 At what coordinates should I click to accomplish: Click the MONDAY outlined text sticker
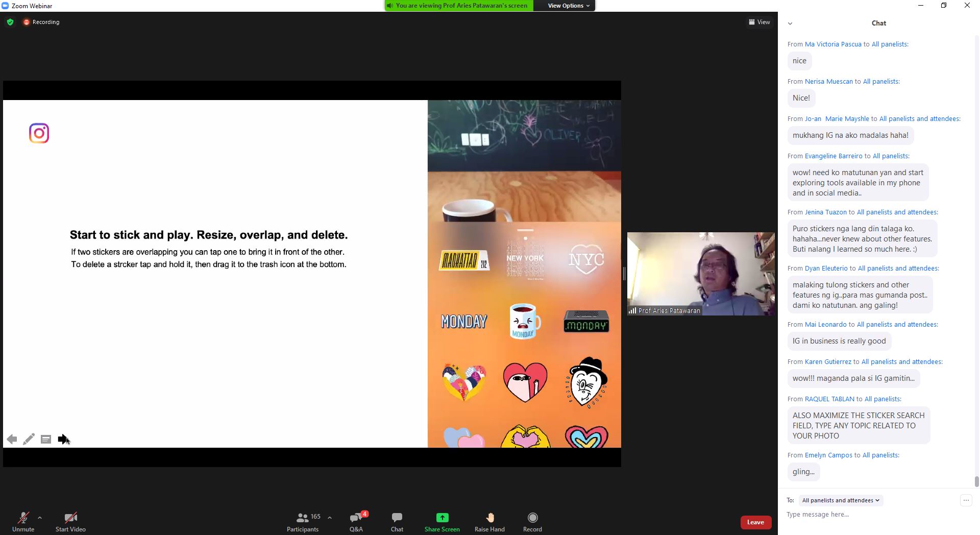(x=464, y=322)
